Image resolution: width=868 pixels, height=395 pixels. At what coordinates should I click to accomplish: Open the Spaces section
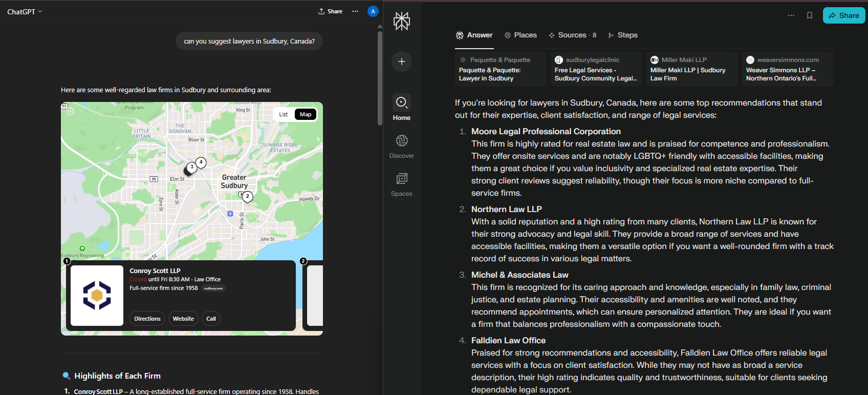402,184
